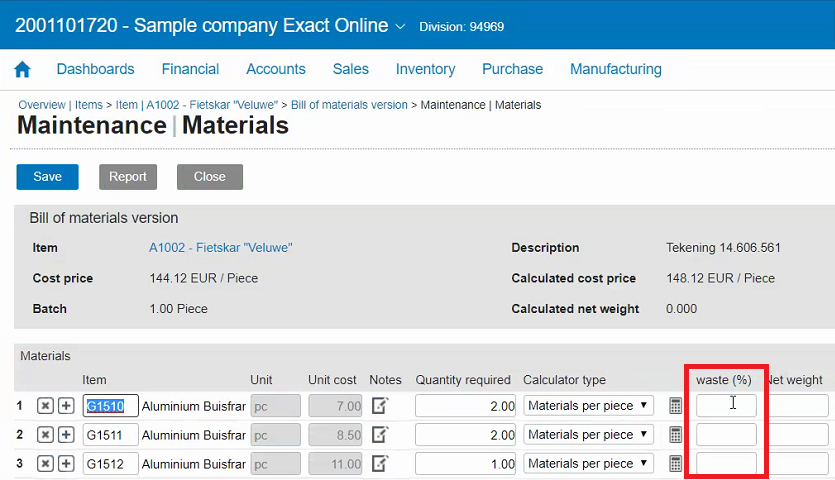
Task: Click quantity required field for G1511
Action: (x=465, y=435)
